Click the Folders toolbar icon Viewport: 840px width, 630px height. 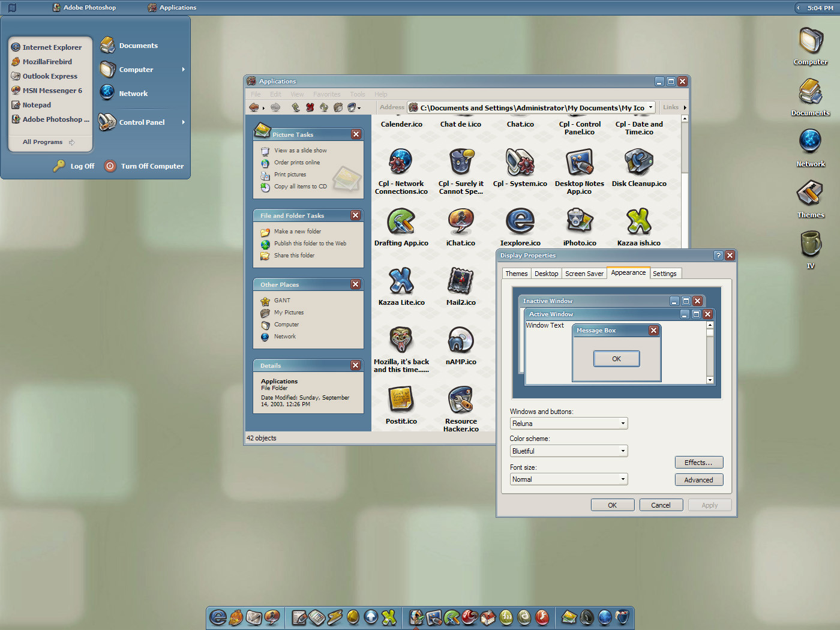pos(338,107)
